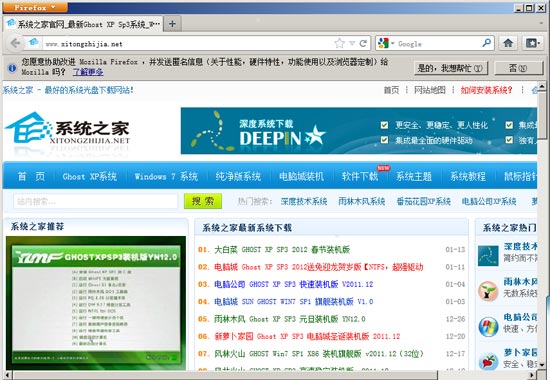Click the 电脑公司 Windows logo icon
Image resolution: width=550 pixels, height=380 pixels.
[x=488, y=327]
